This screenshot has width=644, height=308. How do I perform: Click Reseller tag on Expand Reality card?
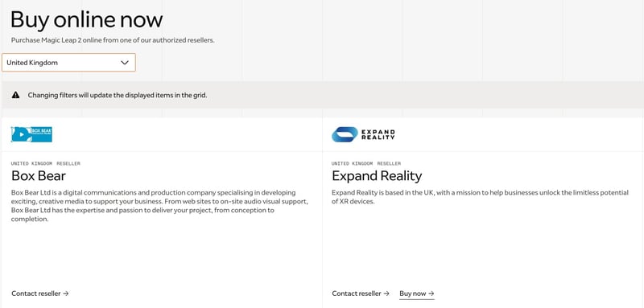pos(389,163)
